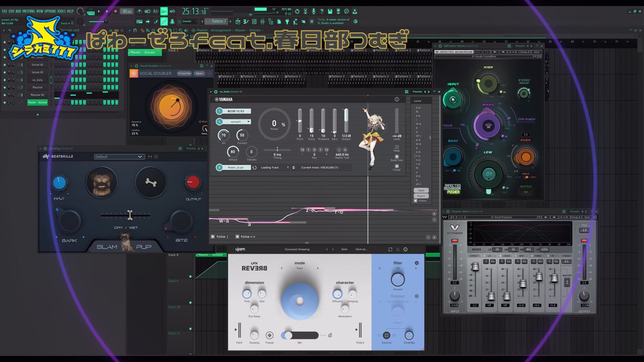Click the scissors cut icon in top toolbar
Image resolution: width=644 pixels, height=362 pixels.
click(305, 11)
